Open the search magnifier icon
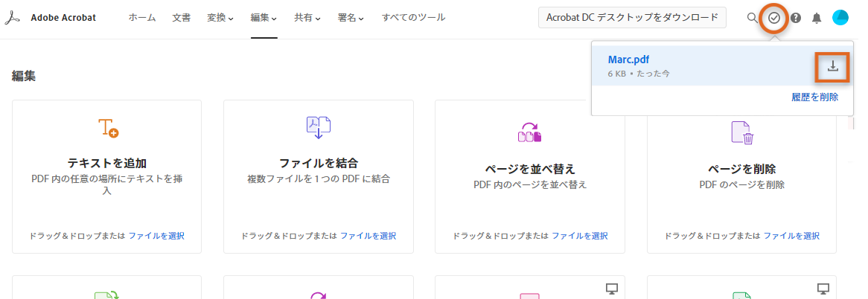The width and height of the screenshot is (868, 299). click(752, 18)
